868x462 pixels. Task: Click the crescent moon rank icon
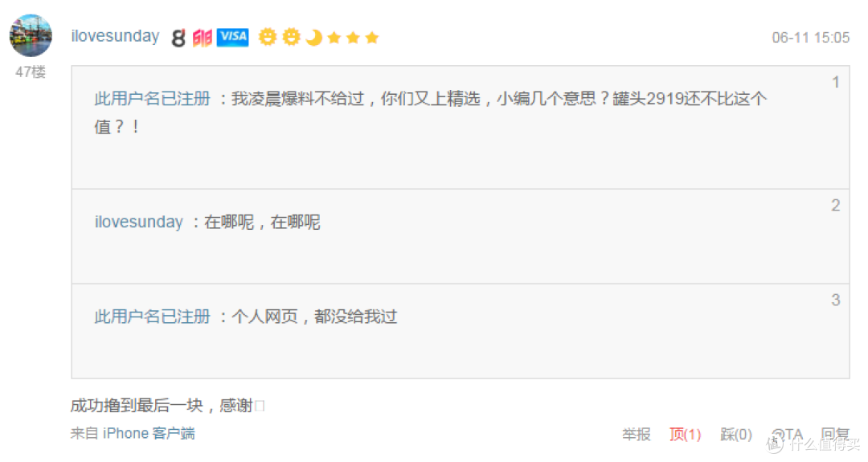click(x=313, y=37)
